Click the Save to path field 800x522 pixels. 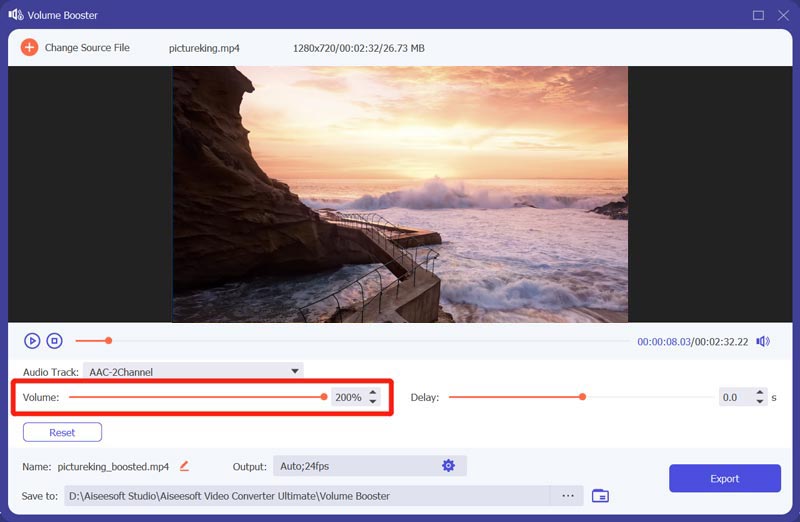[306, 496]
